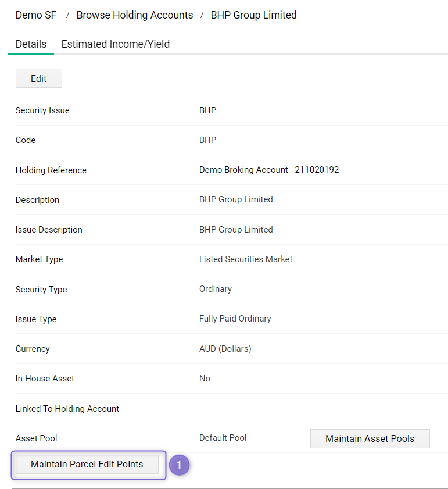Image resolution: width=448 pixels, height=489 pixels.
Task: Click the Security Type label
Action: [41, 290]
